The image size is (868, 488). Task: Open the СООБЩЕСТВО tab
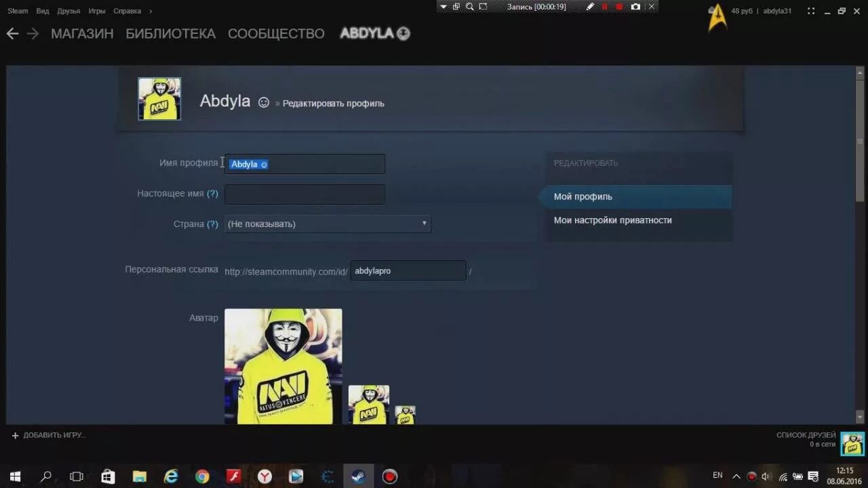click(x=276, y=33)
